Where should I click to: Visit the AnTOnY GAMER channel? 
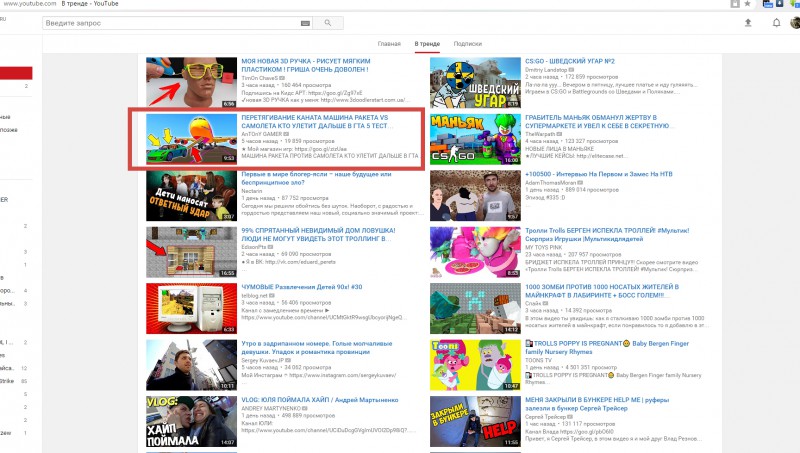pos(262,134)
